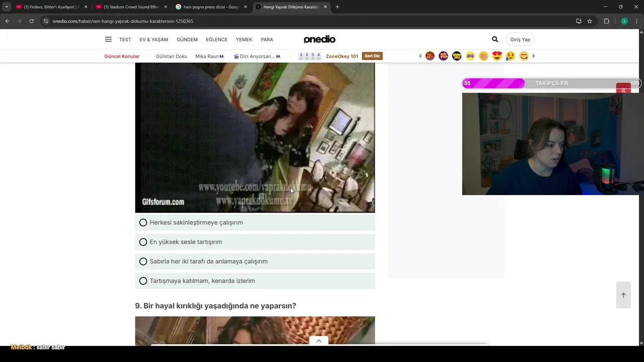View site information icon in address bar
This screenshot has width=644, height=362.
[46, 21]
